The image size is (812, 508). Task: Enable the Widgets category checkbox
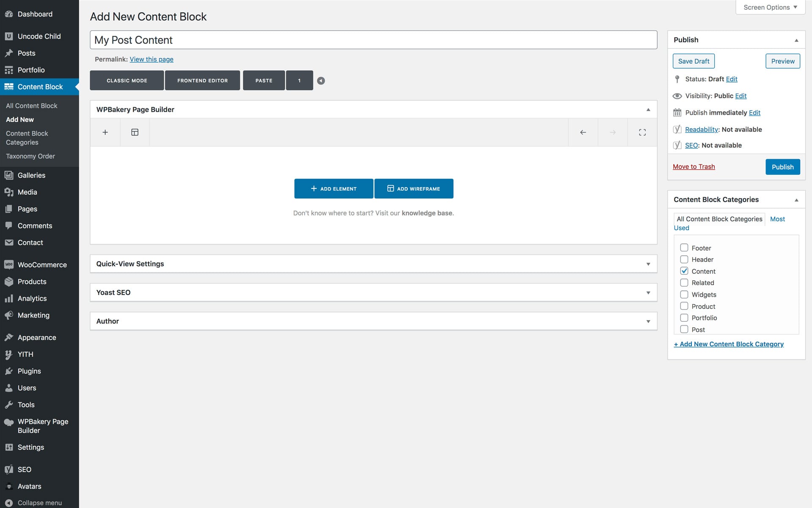pyautogui.click(x=684, y=294)
